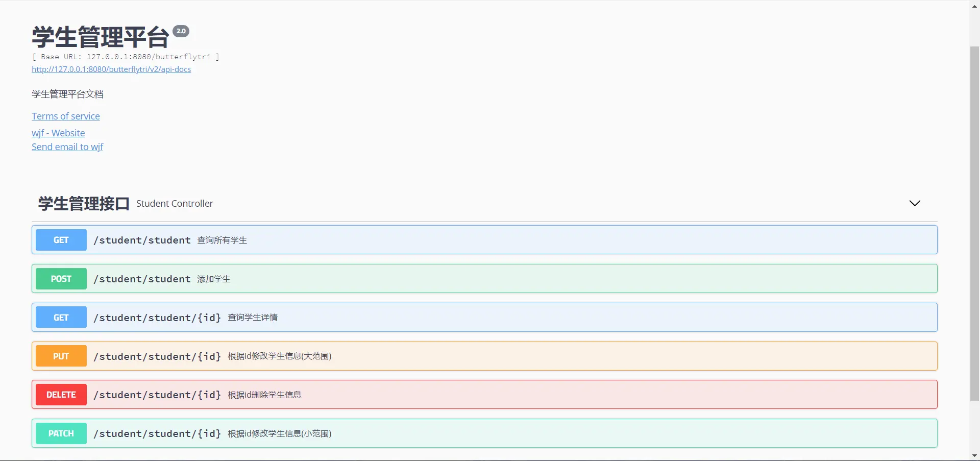Click the blue GET badge for 查询所有学生
Viewport: 980px width, 461px height.
pos(61,240)
